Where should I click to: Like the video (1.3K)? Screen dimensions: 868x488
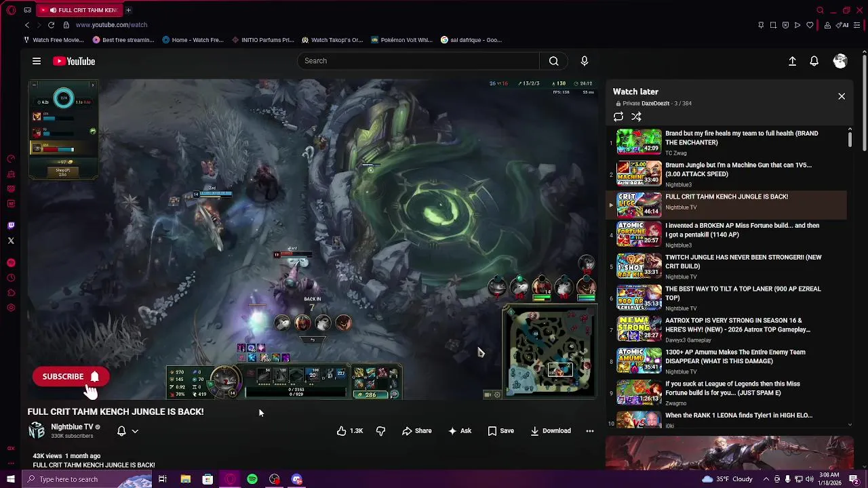click(x=350, y=431)
